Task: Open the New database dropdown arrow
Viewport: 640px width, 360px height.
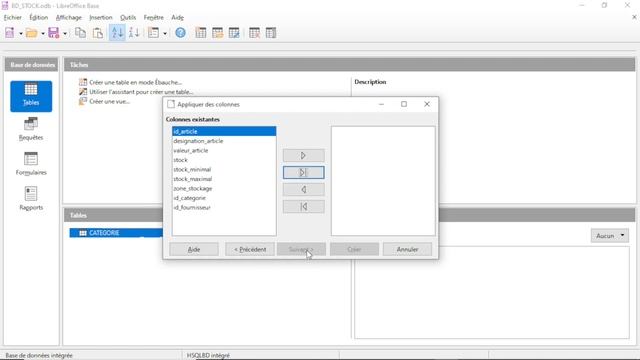Action: point(20,33)
